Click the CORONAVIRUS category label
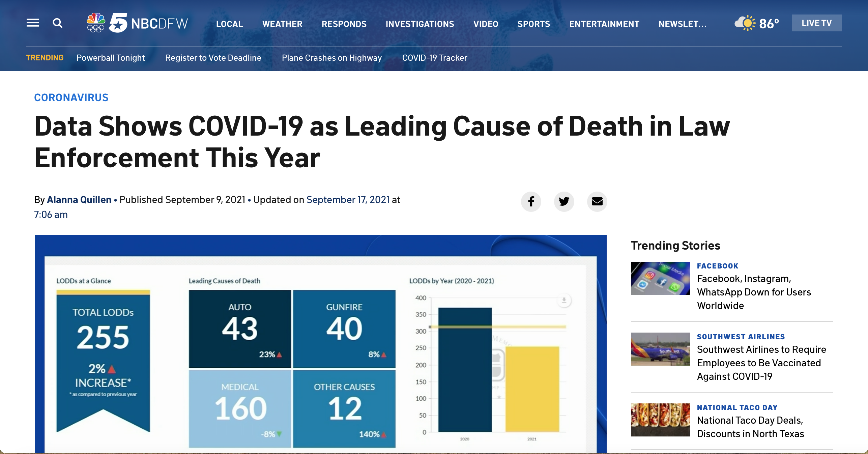This screenshot has width=868, height=454. (71, 97)
